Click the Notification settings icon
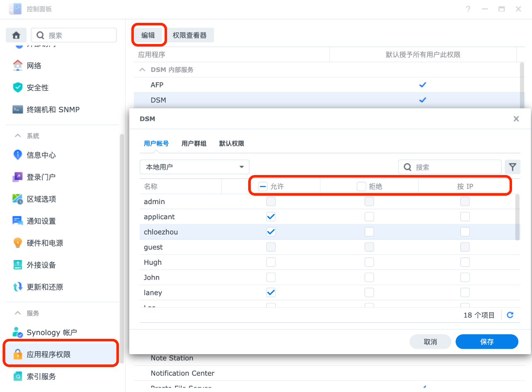This screenshot has height=392, width=532. click(17, 221)
